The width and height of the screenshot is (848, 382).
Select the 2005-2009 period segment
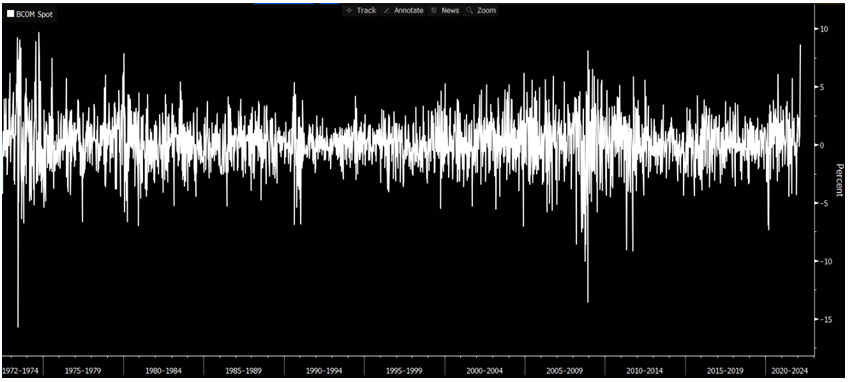click(564, 371)
